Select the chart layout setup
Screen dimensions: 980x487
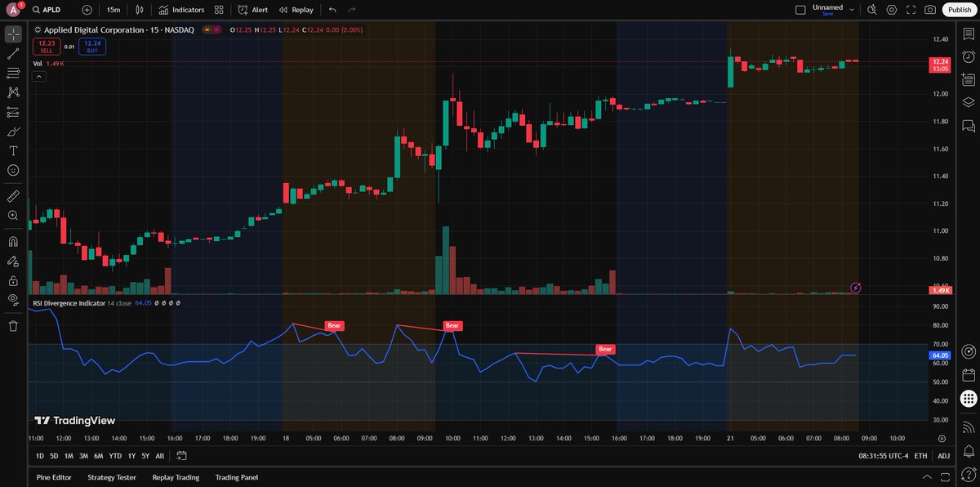click(x=800, y=10)
